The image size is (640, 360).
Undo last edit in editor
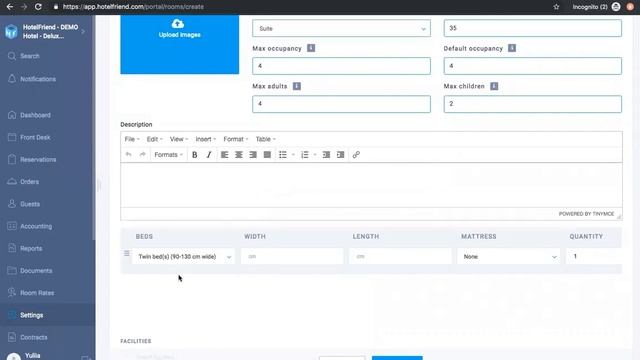pos(129,155)
